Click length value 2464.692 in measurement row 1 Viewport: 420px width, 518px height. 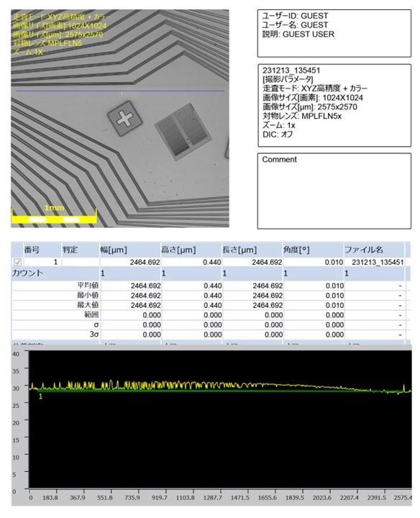tap(267, 262)
